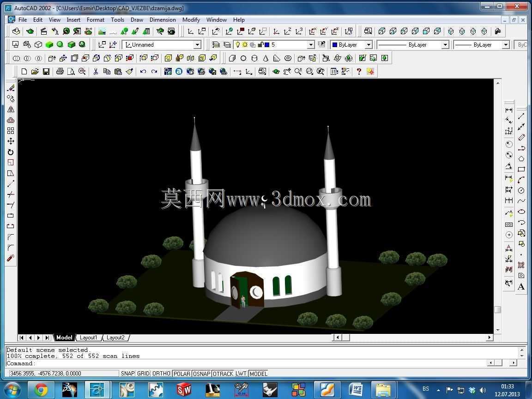This screenshot has height=399, width=532.
Task: Click the Hatch draw tool
Action: pyautogui.click(x=521, y=265)
